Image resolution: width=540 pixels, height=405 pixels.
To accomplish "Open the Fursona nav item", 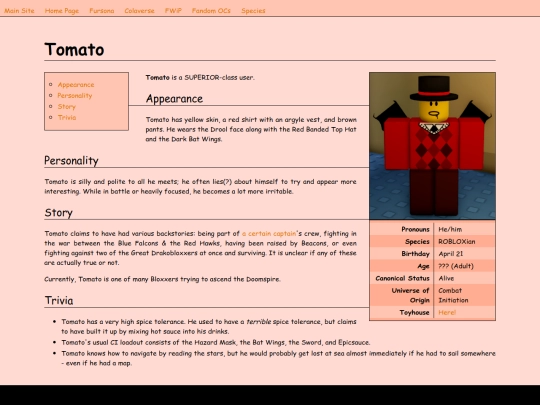I will point(102,11).
